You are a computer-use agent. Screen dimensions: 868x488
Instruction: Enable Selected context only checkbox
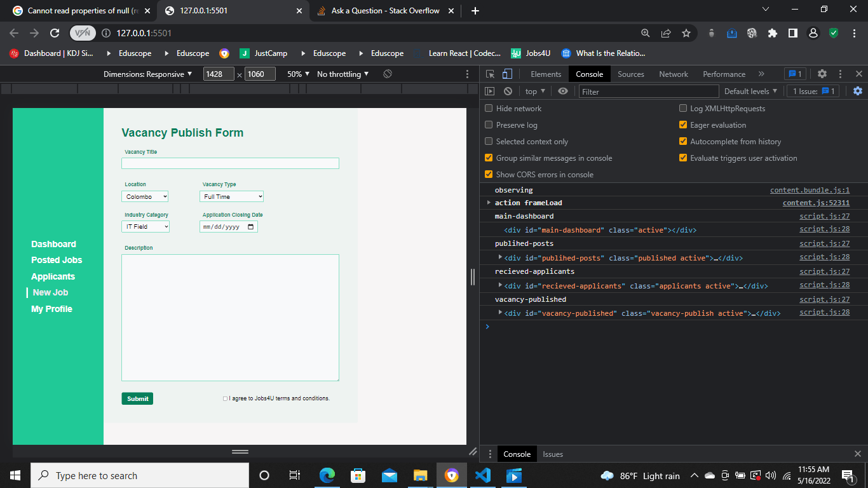489,142
